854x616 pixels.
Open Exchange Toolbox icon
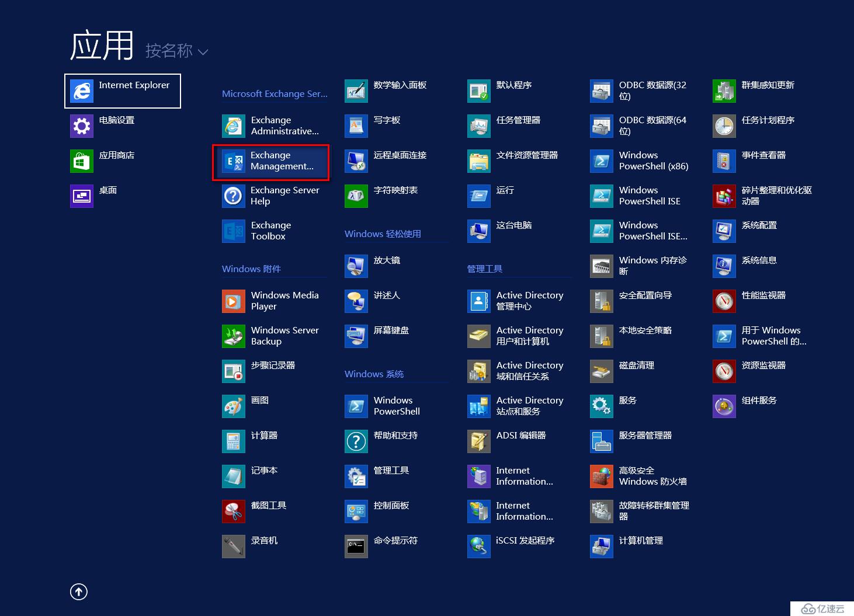234,231
